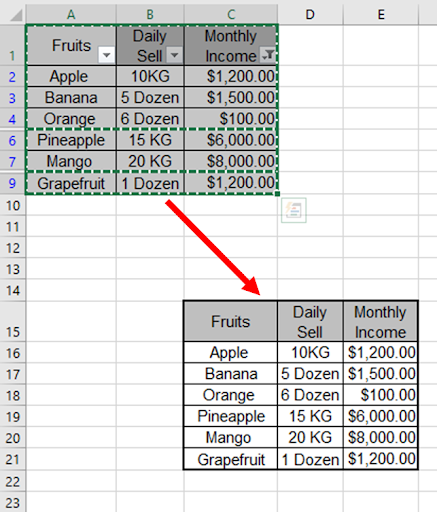
Task: Select the 5 Dozen cell in row 3
Action: (150, 98)
